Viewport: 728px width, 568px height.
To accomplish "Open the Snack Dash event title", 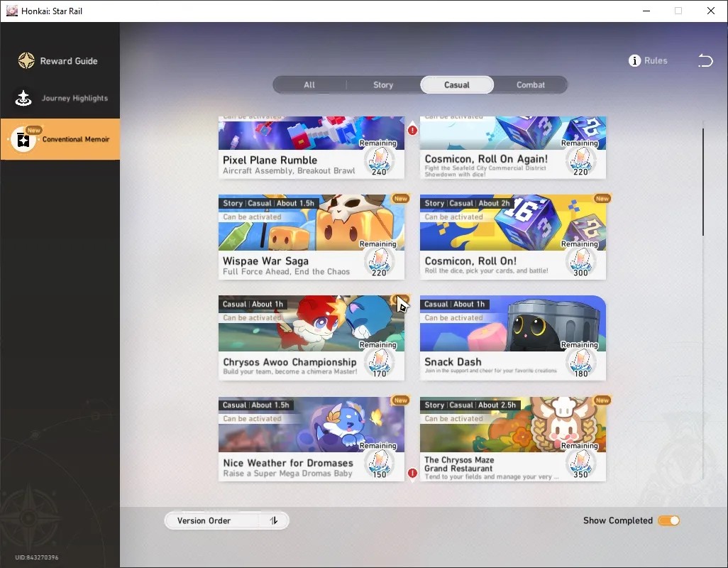I will coord(453,362).
